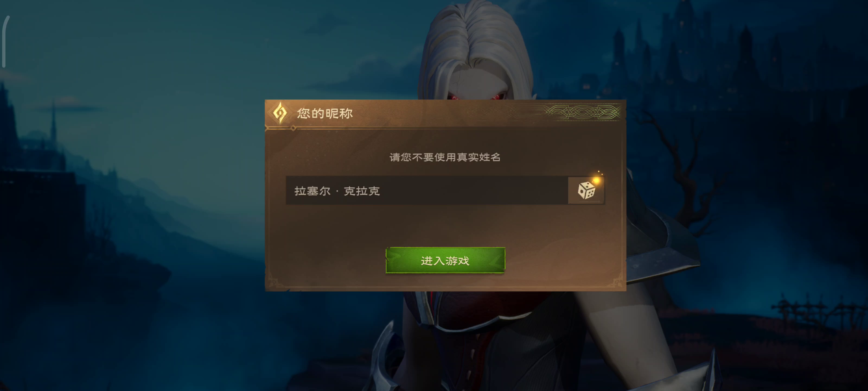Image resolution: width=868 pixels, height=391 pixels.
Task: Click the small diamond marker on title divider
Action: (x=293, y=128)
